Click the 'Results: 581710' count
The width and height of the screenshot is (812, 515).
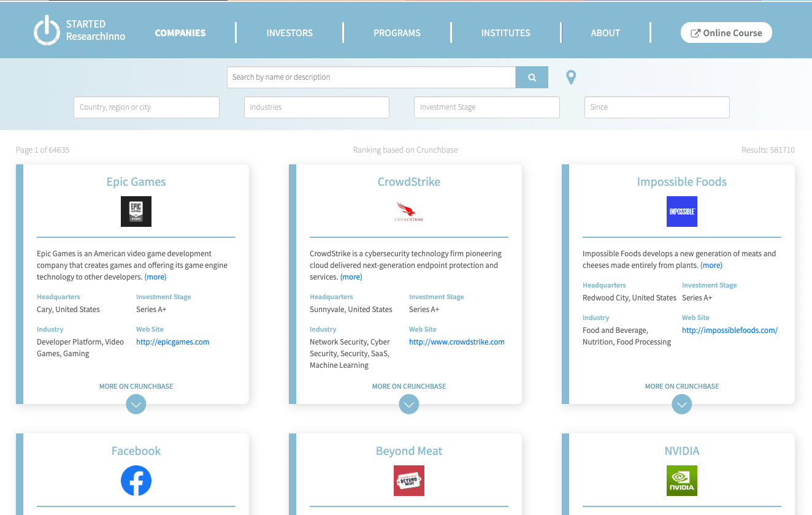point(768,150)
